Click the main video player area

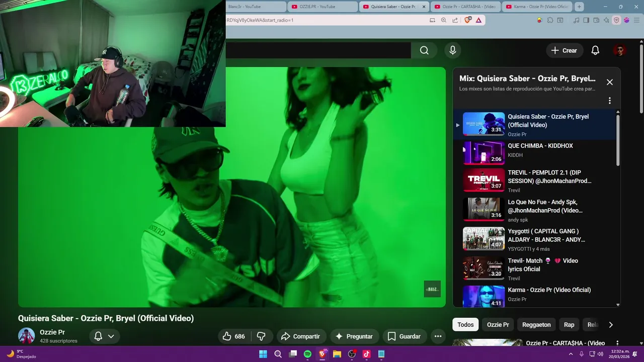point(232,187)
